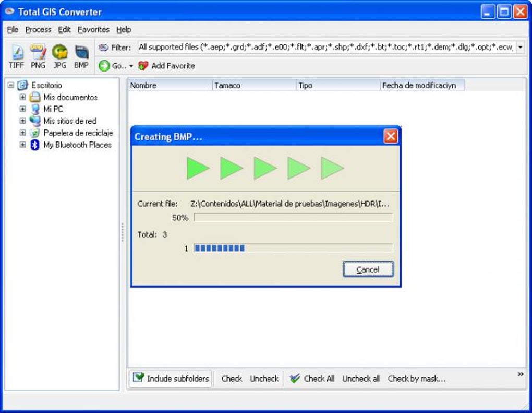Click the Check All label

tap(319, 379)
